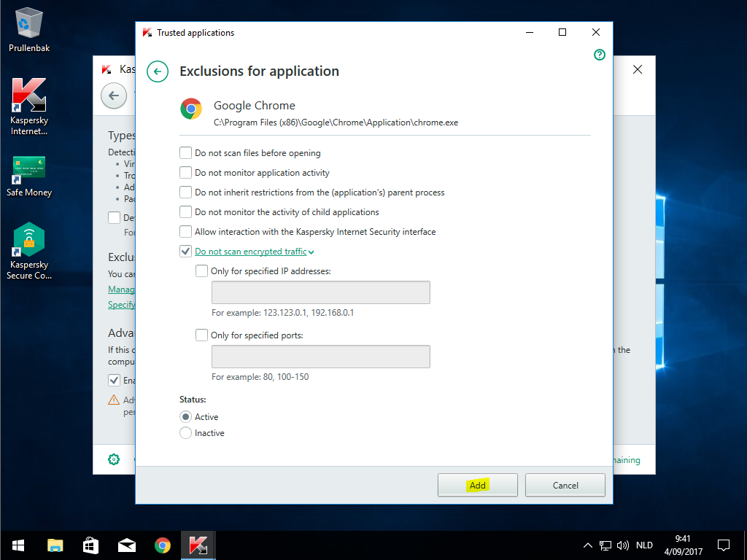Viewport: 747px width, 560px height.
Task: Click the orange warning triangle icon
Action: pos(114,400)
